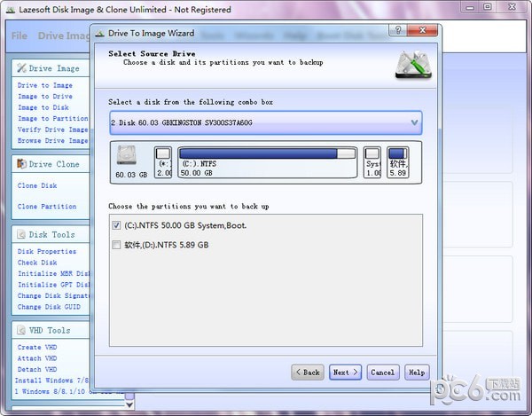Open the File menu
The image size is (532, 416).
[x=19, y=35]
